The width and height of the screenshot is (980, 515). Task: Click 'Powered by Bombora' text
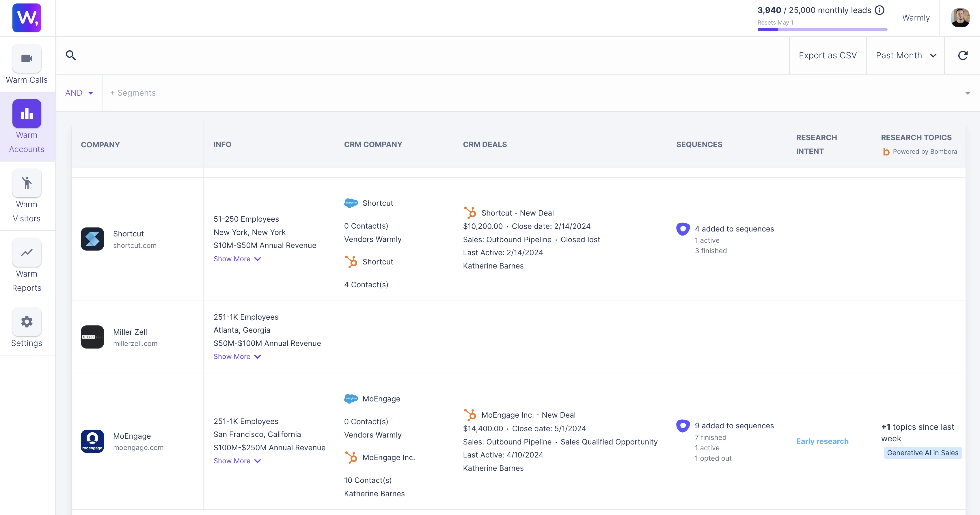point(925,151)
